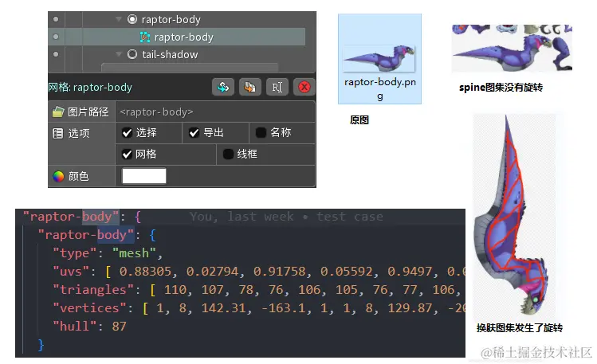The image size is (597, 364).
Task: Click the unrotated spine atlas image
Action: [512, 48]
